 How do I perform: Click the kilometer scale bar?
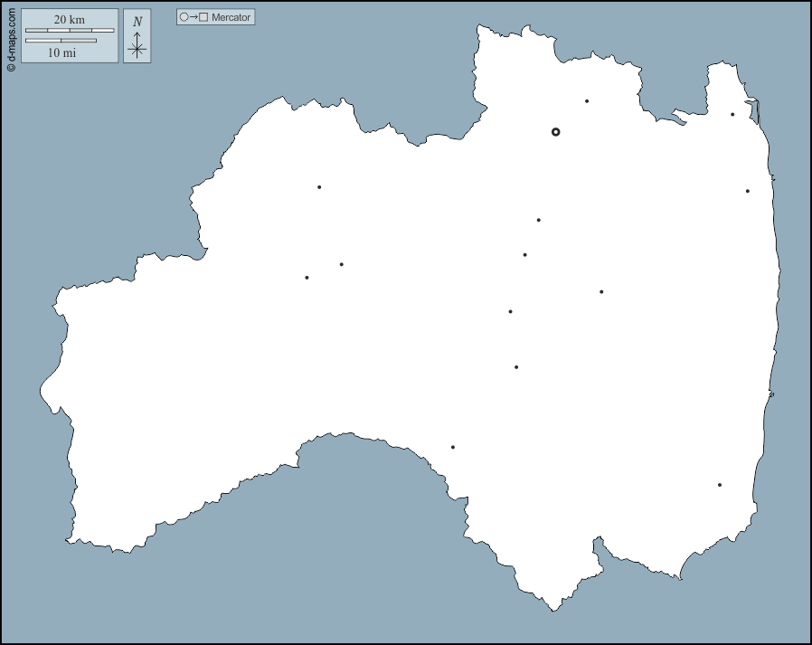pyautogui.click(x=70, y=31)
